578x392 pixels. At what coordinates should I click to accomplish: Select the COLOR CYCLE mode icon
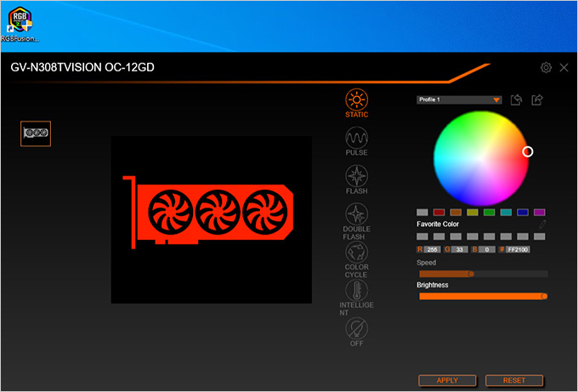point(356,252)
